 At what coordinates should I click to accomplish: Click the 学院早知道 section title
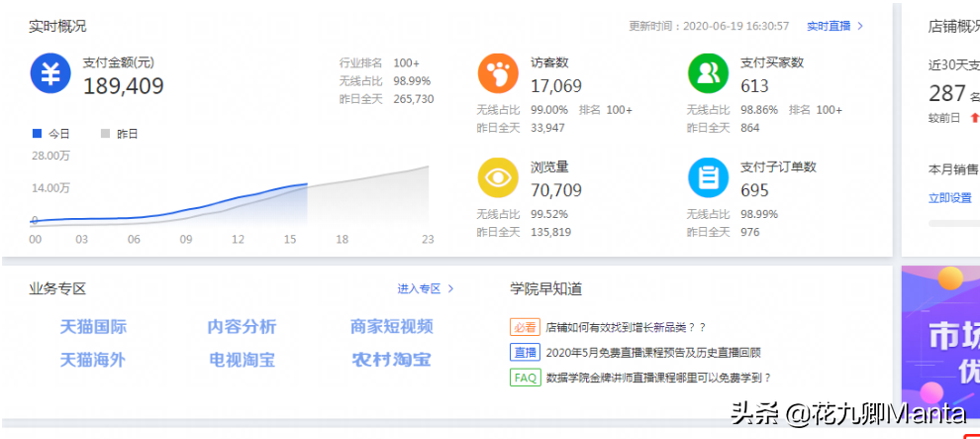pyautogui.click(x=546, y=289)
